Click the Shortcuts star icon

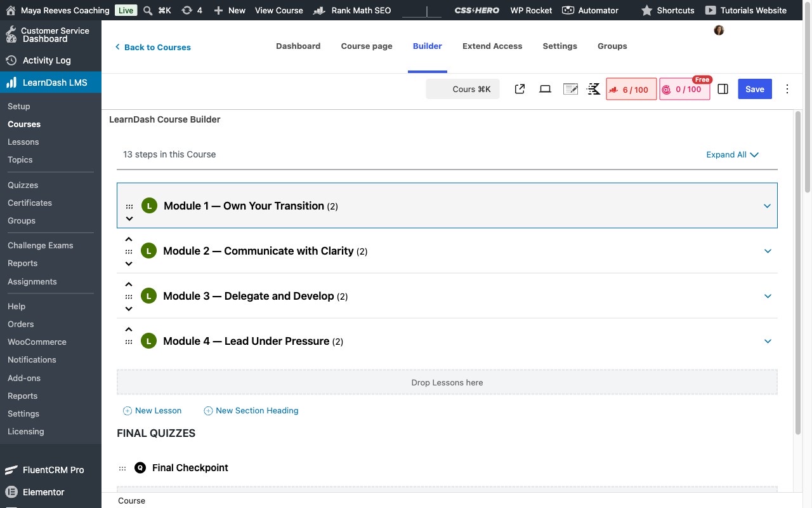click(x=646, y=10)
